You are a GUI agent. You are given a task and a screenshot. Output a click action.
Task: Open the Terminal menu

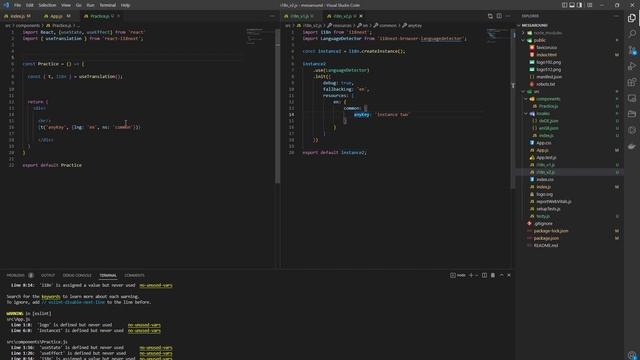[108, 5]
